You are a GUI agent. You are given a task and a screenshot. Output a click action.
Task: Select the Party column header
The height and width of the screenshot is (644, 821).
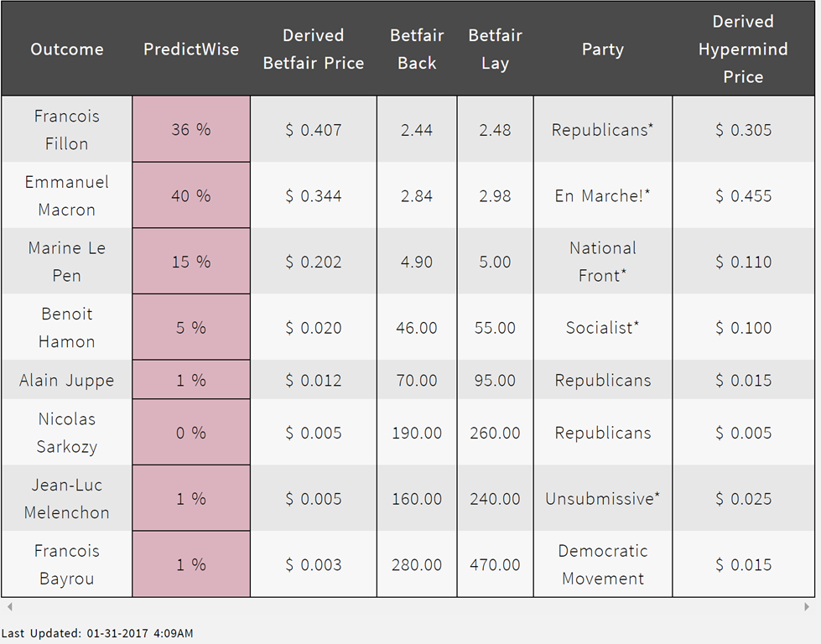pos(602,49)
